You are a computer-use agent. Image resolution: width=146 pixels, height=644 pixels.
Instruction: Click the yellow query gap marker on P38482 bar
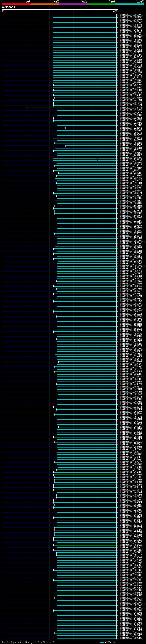click(x=91, y=109)
